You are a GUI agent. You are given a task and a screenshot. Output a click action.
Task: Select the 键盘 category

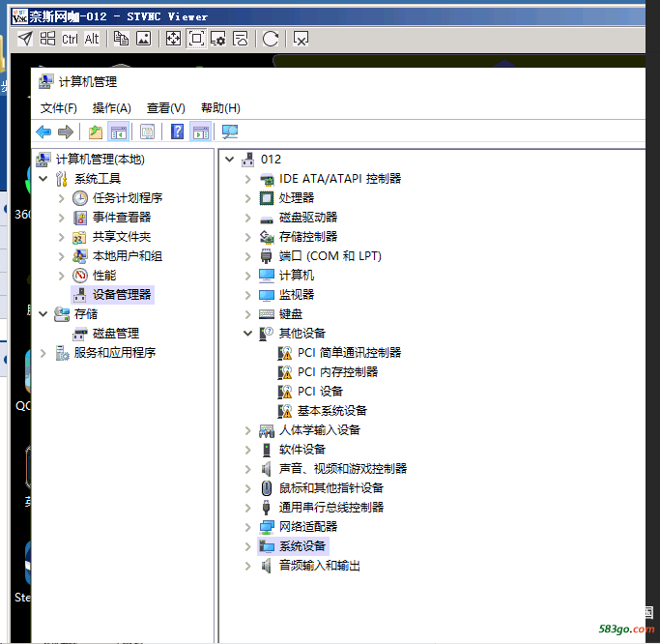click(291, 314)
